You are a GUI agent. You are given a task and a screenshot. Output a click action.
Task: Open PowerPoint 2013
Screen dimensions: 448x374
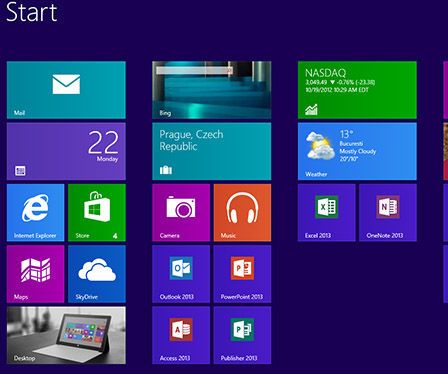pos(242,274)
